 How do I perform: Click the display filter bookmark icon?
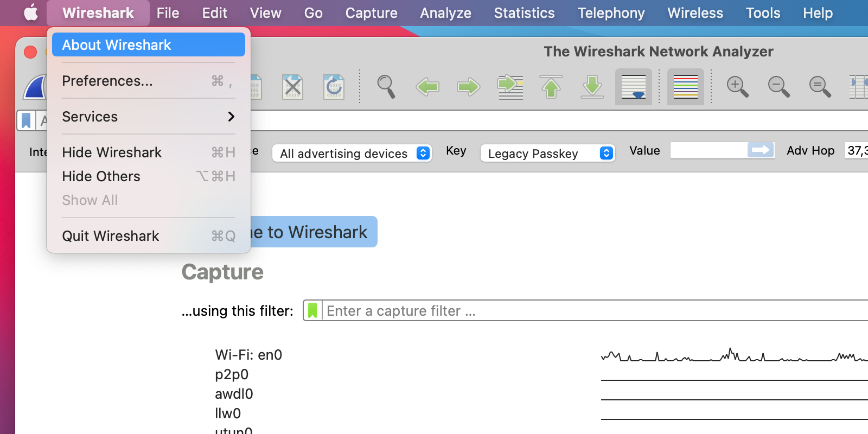pyautogui.click(x=26, y=120)
